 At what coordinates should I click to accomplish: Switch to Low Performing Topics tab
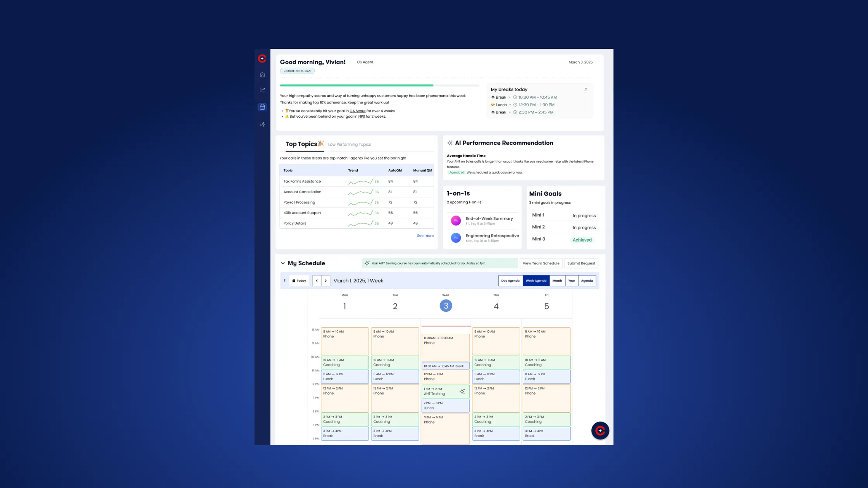coord(349,144)
